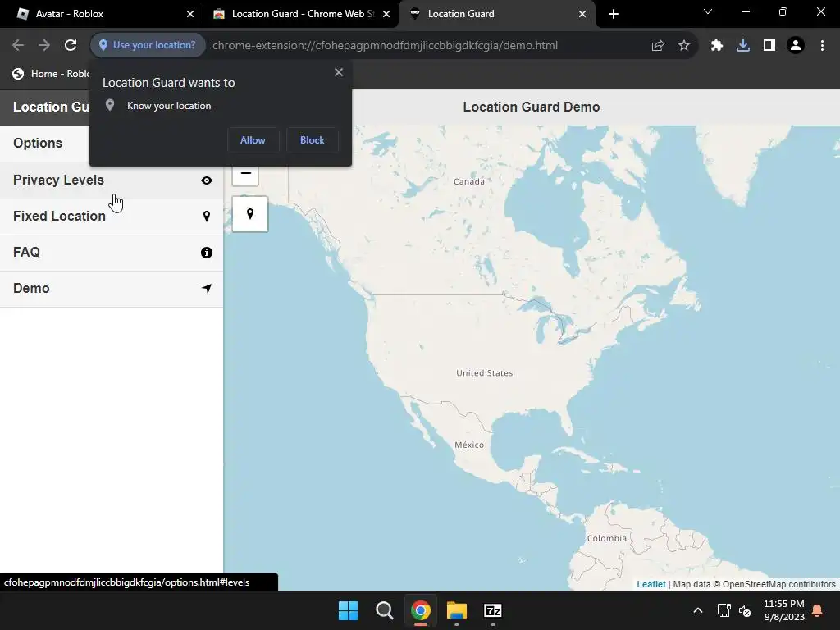Click the Location Guard Demo heading
This screenshot has height=630, width=840.
532,107
